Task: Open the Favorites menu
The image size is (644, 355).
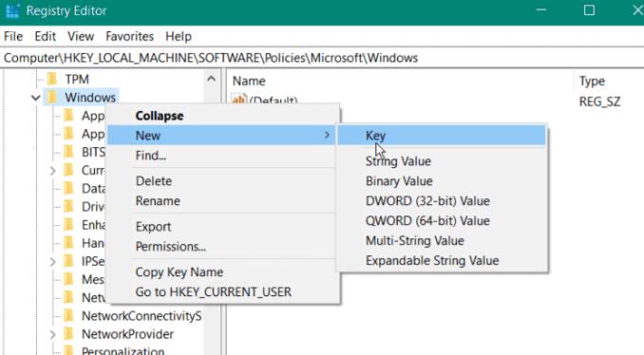Action: [x=129, y=36]
